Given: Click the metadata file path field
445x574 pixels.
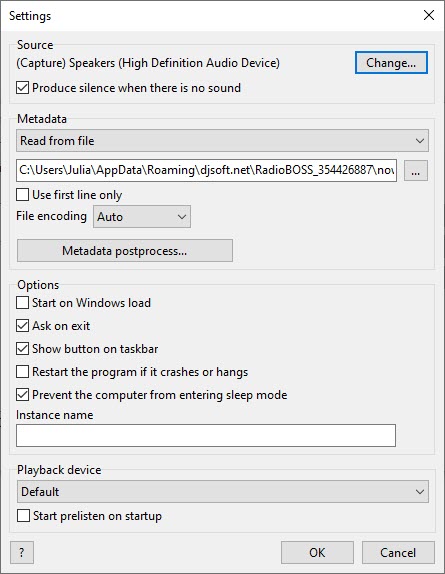Looking at the screenshot, I should pos(206,170).
